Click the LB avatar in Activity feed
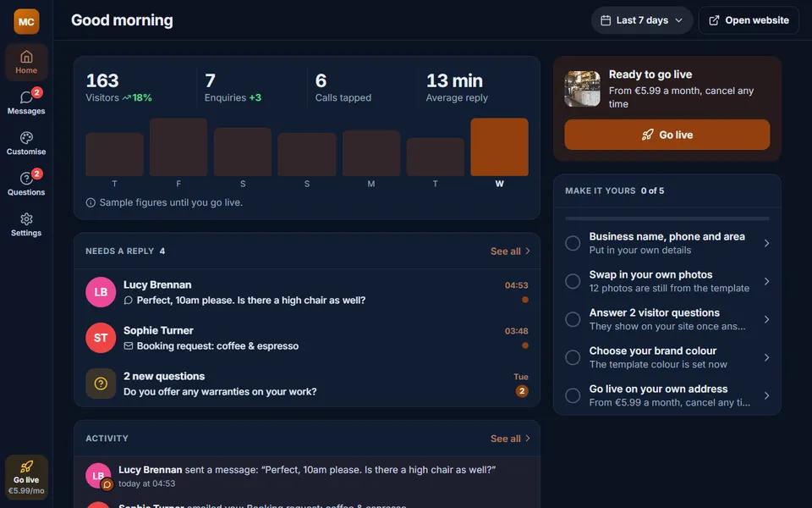This screenshot has height=508, width=812. coord(98,475)
